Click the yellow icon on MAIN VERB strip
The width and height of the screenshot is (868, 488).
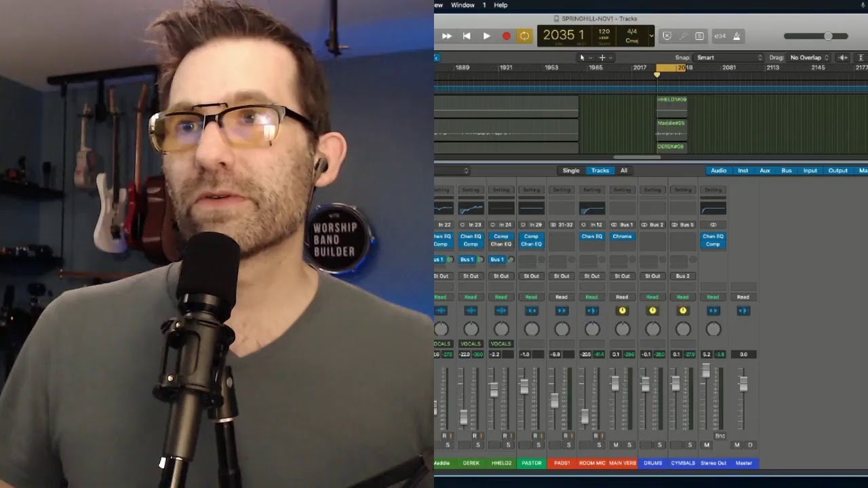tap(623, 310)
